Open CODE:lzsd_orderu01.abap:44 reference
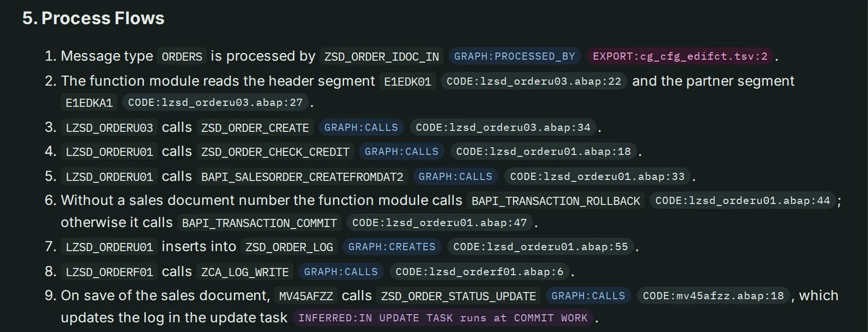 pyautogui.click(x=743, y=201)
